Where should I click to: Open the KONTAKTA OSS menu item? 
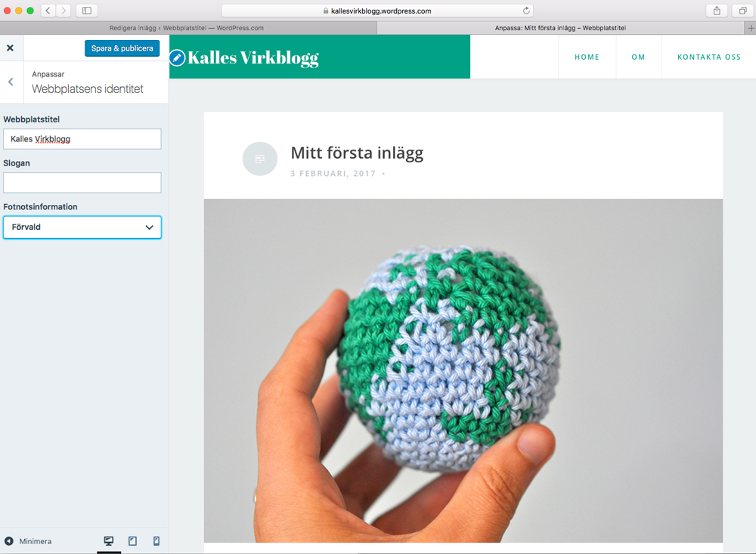pos(709,57)
